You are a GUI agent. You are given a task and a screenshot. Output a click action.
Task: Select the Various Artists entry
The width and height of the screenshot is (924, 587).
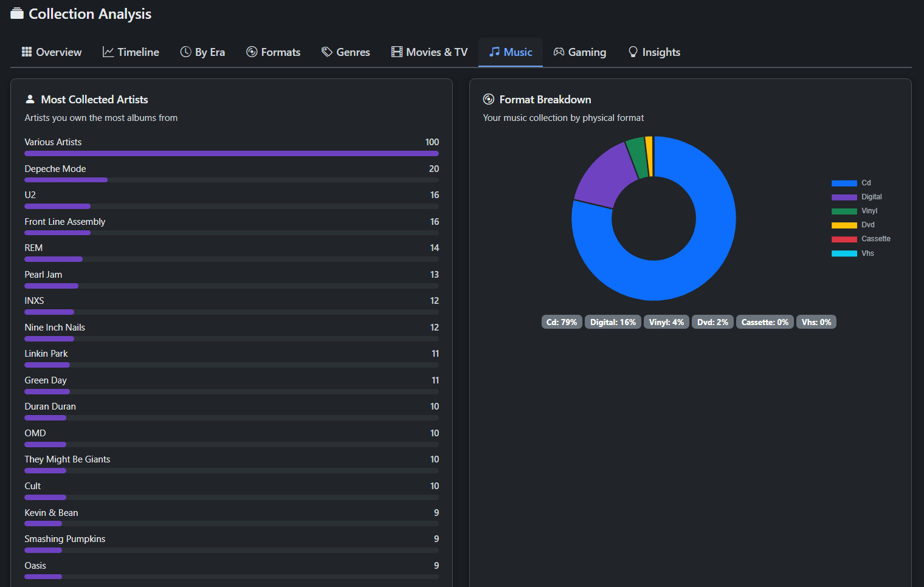click(53, 142)
